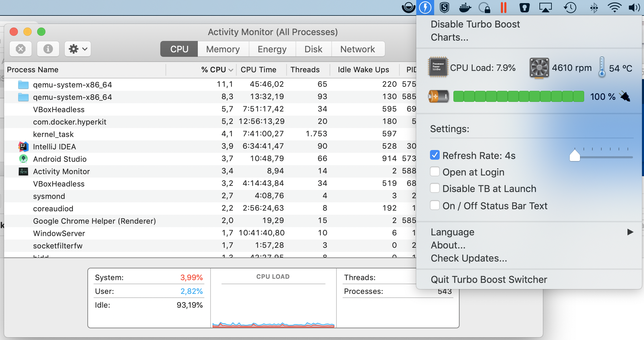Check Disable TB at Launch
The width and height of the screenshot is (644, 340).
[435, 188]
